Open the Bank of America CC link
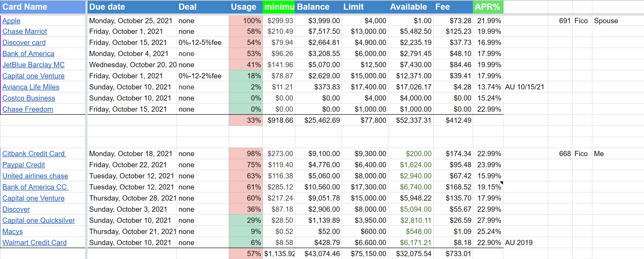The width and height of the screenshot is (644, 259). pos(35,187)
